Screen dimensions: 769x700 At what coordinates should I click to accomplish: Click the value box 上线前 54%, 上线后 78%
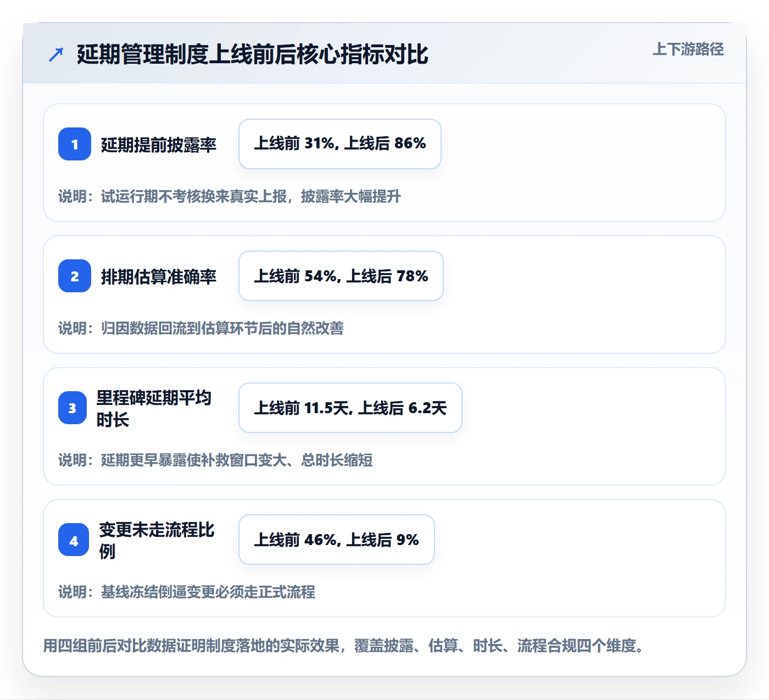(x=341, y=276)
